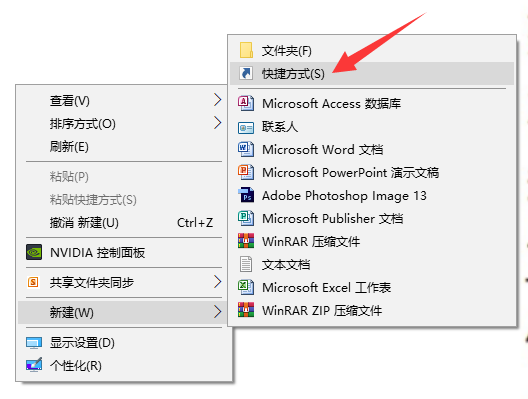Click the orange S icon for 共享文件夹同步
Image resolution: width=528 pixels, height=399 pixels.
33,282
